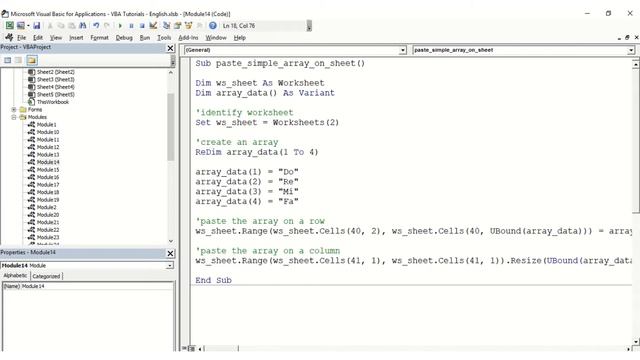Open the (General) object dropdown

tap(403, 50)
